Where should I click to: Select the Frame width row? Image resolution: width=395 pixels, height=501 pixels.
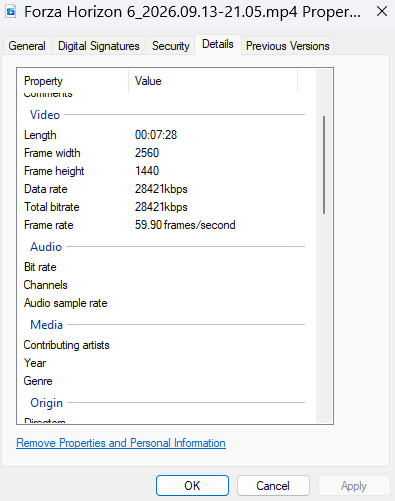pos(164,153)
